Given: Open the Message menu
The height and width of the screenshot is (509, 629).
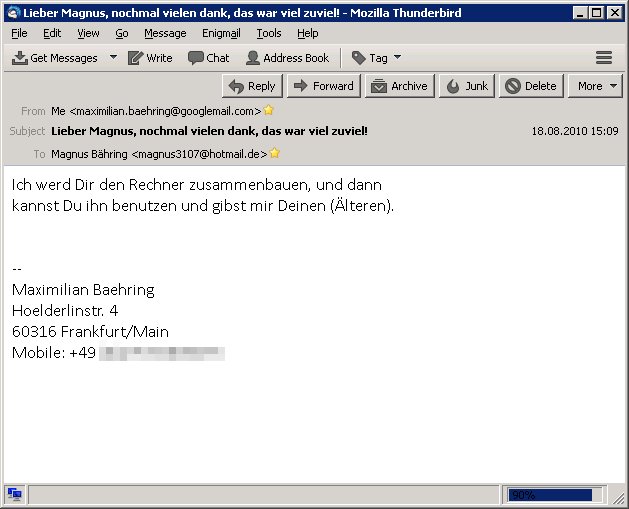Looking at the screenshot, I should pyautogui.click(x=165, y=33).
